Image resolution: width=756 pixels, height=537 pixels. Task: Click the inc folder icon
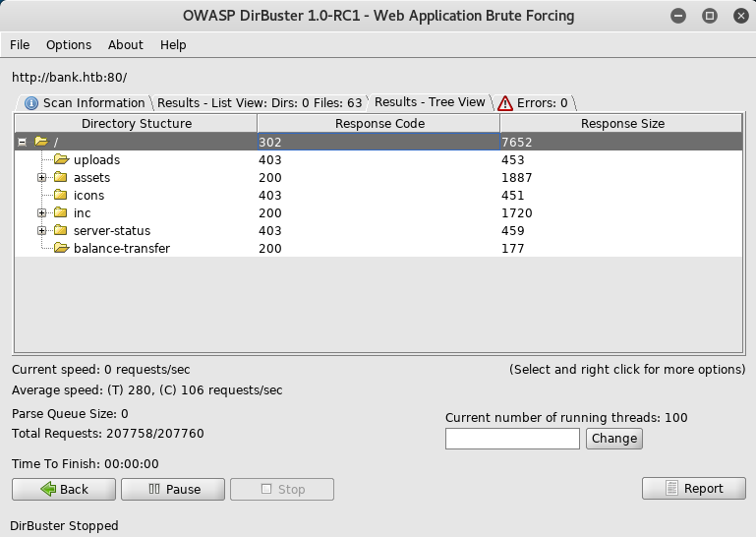61,212
